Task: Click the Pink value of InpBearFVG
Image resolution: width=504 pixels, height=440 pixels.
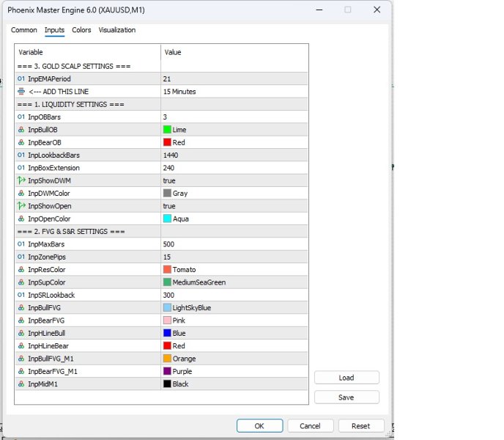Action: pos(179,320)
